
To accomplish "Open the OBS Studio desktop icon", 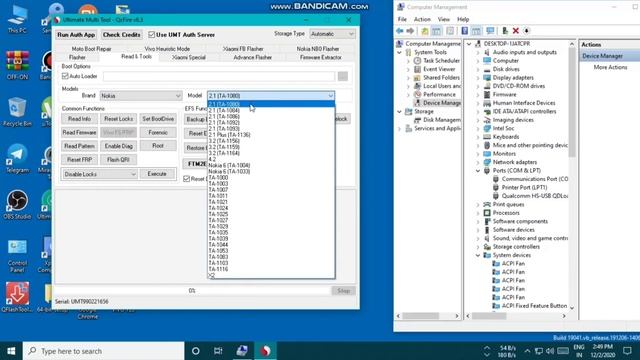I will tap(17, 205).
